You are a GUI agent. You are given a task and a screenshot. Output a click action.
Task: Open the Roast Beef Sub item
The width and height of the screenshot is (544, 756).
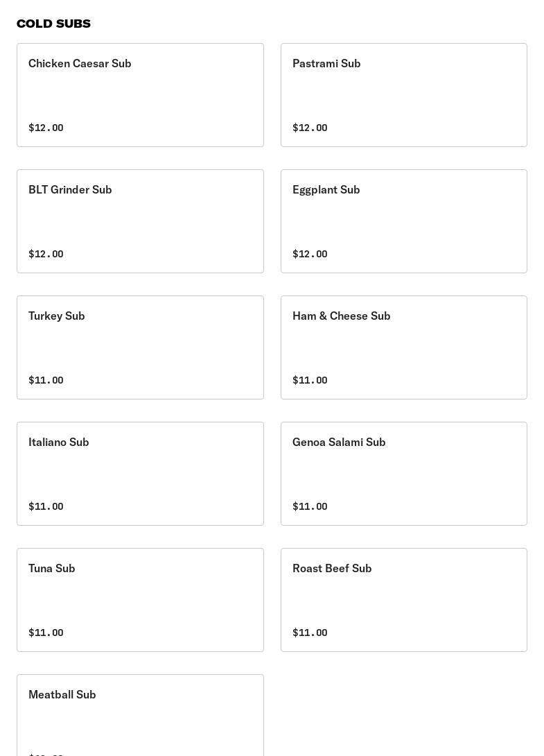click(403, 600)
